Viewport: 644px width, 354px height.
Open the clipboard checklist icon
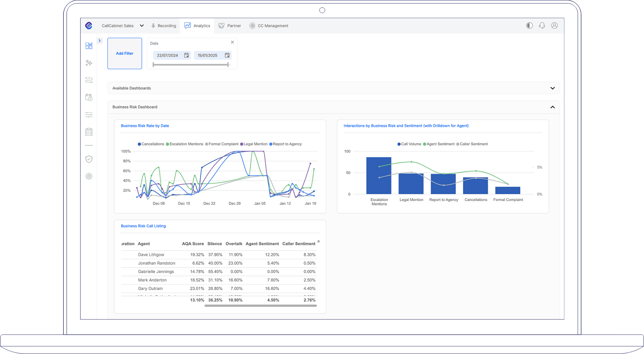tap(89, 131)
